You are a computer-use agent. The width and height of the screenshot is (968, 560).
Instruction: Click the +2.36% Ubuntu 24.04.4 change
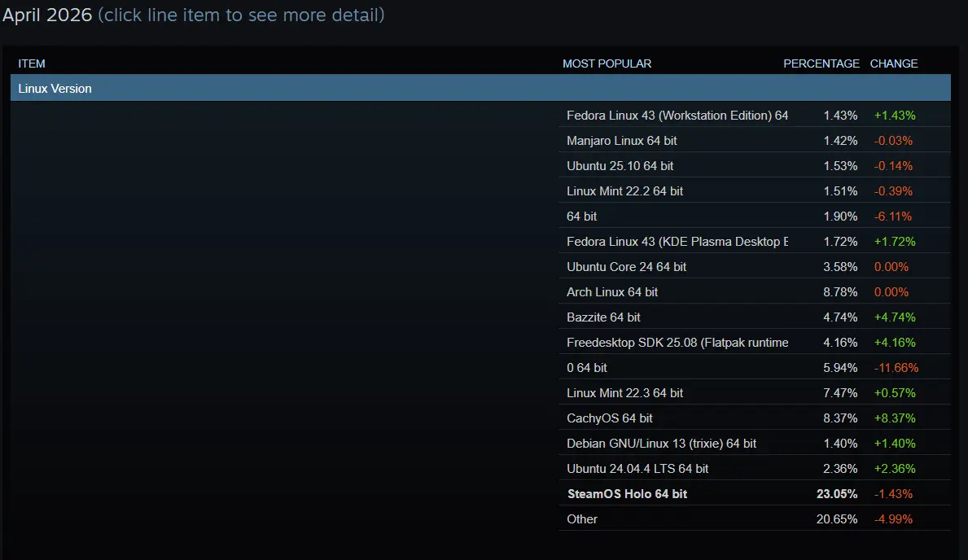895,469
